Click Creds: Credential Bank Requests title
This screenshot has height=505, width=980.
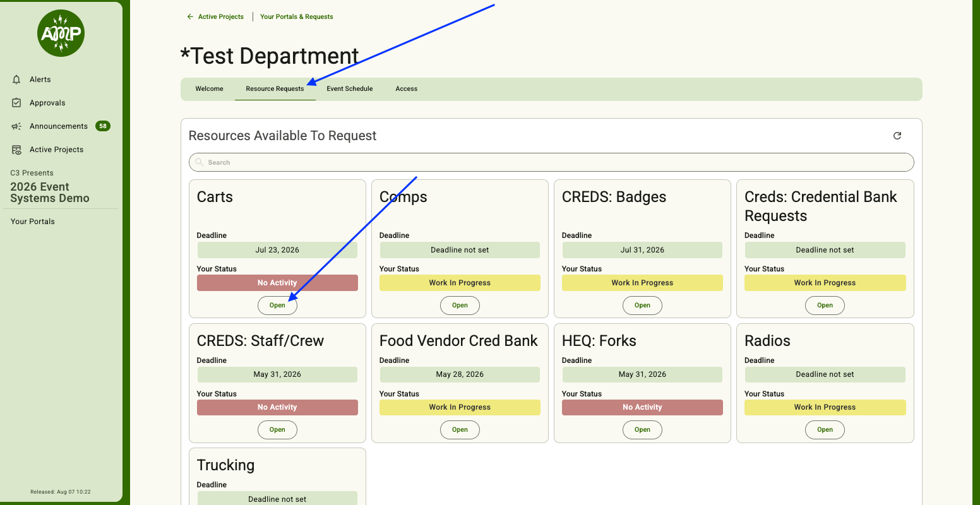[821, 206]
